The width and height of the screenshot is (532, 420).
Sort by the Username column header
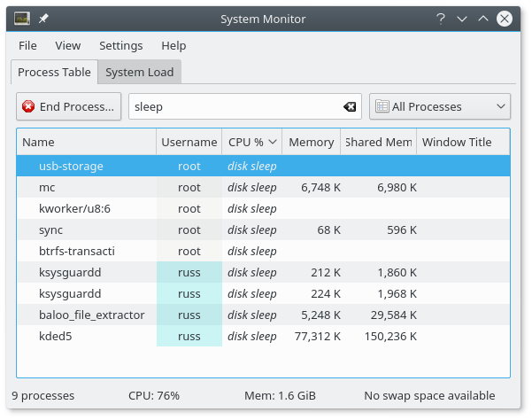coord(189,142)
